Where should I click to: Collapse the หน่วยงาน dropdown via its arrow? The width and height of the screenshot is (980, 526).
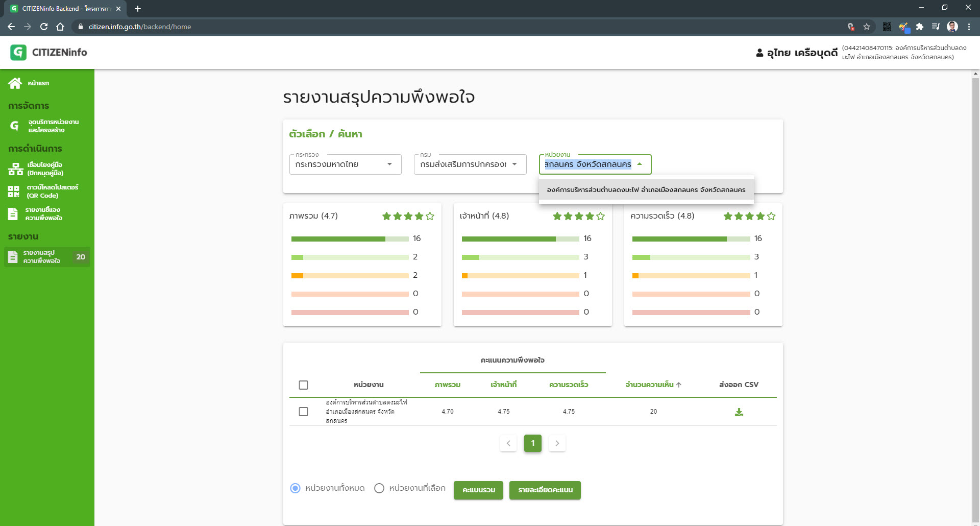point(640,164)
